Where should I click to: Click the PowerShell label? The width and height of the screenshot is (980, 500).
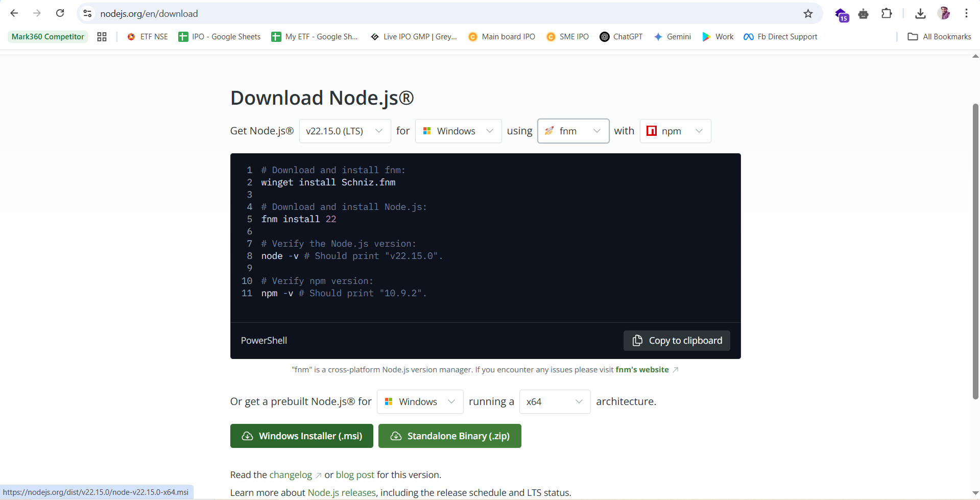(264, 341)
